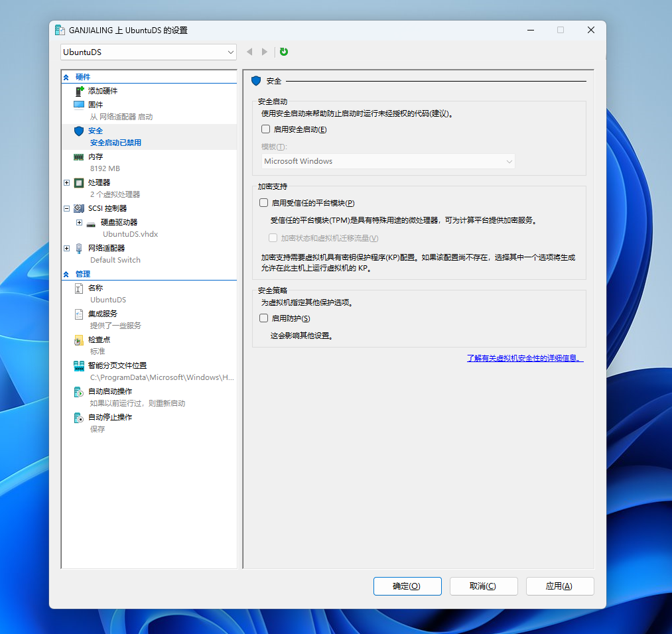Screen dimensions: 672x634
Task: Click the 提供了一些服务 description text
Action: (115, 326)
